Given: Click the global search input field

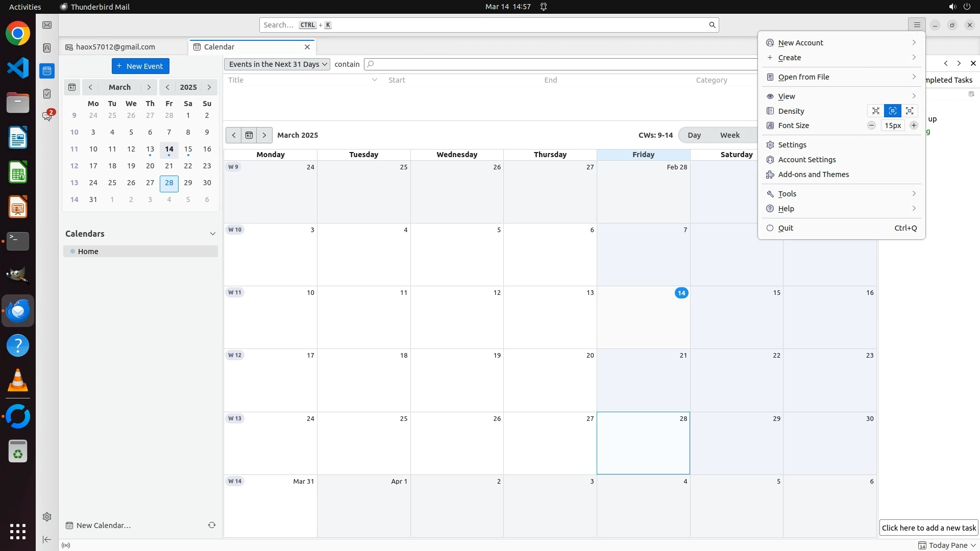Looking at the screenshot, I should coord(485,25).
